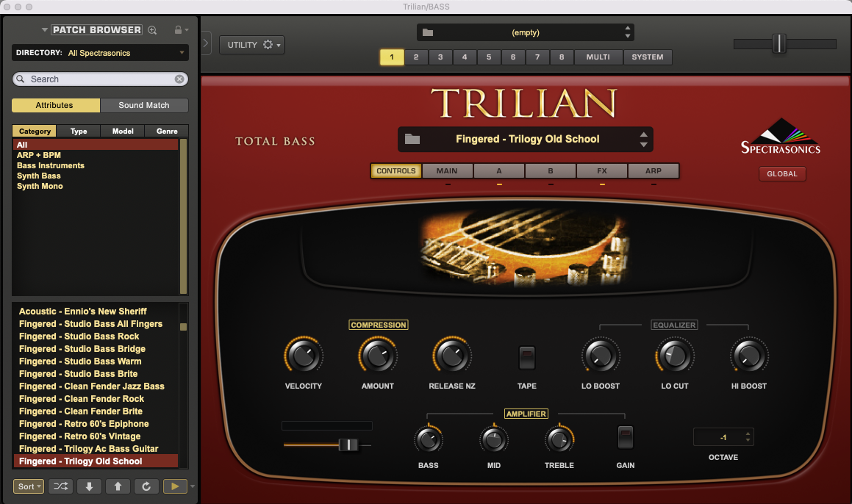Image resolution: width=852 pixels, height=504 pixels.
Task: Click the bass guitar patch image
Action: pos(525,248)
